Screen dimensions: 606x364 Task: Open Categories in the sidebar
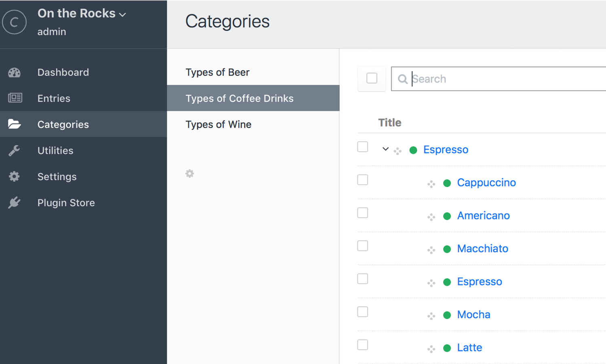click(x=83, y=124)
